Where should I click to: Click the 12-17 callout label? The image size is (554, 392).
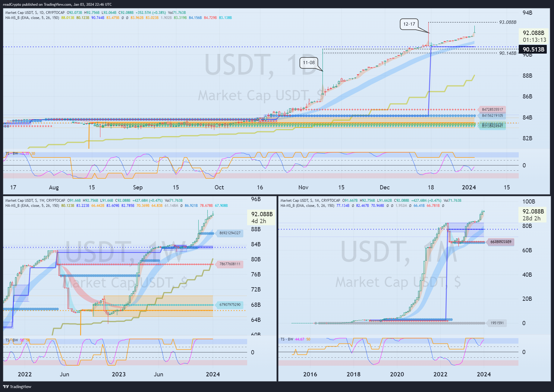[x=409, y=24]
